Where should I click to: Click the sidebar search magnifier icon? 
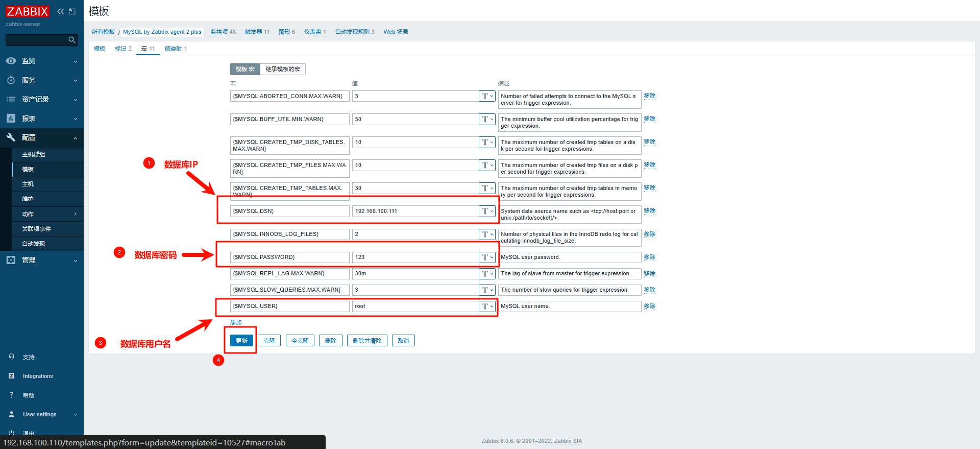tap(72, 40)
